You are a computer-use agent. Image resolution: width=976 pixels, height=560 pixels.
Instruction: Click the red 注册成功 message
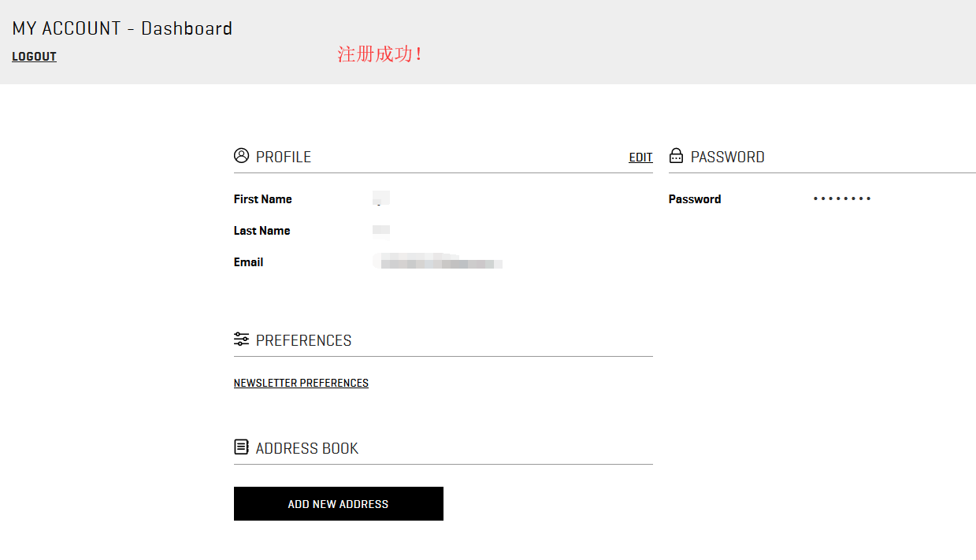click(380, 54)
